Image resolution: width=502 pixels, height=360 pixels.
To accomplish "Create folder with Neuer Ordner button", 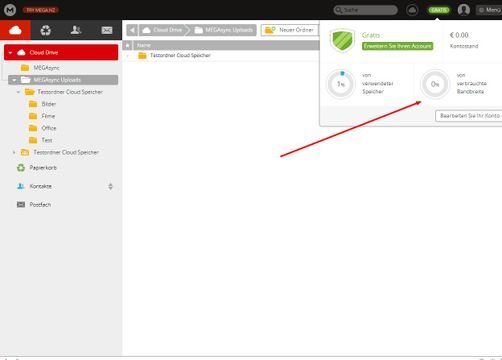I will 289,30.
